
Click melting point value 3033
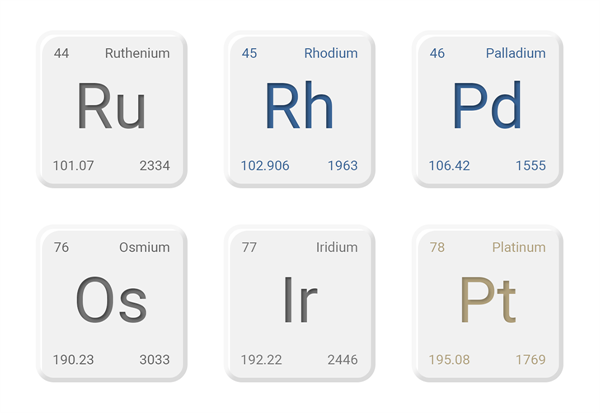coord(154,360)
